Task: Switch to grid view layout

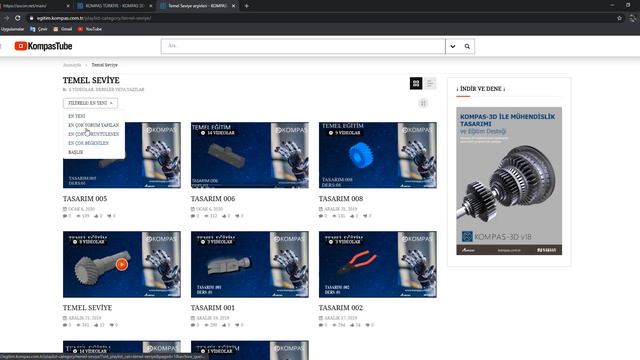Action: pos(416,83)
